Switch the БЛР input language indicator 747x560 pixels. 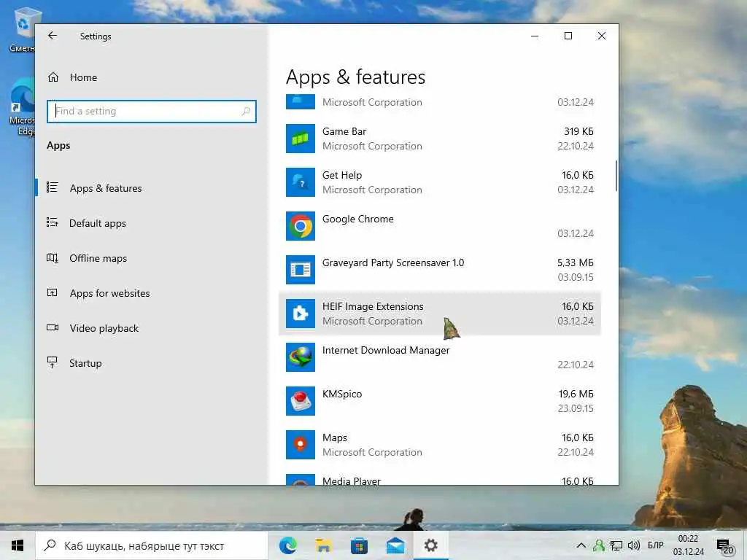[x=656, y=545]
